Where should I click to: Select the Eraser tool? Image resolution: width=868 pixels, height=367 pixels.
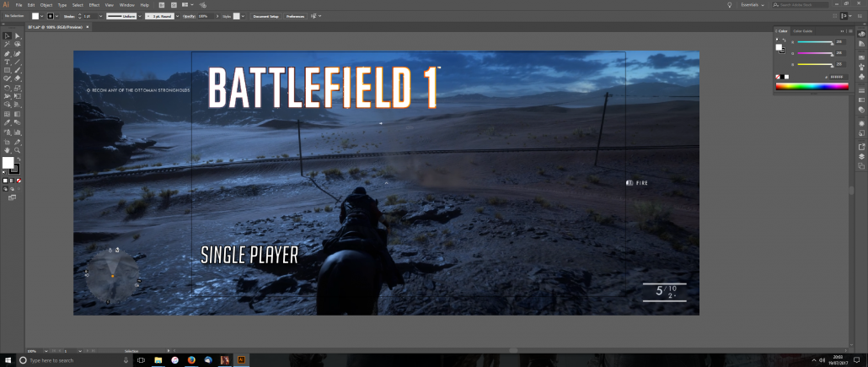pyautogui.click(x=17, y=78)
